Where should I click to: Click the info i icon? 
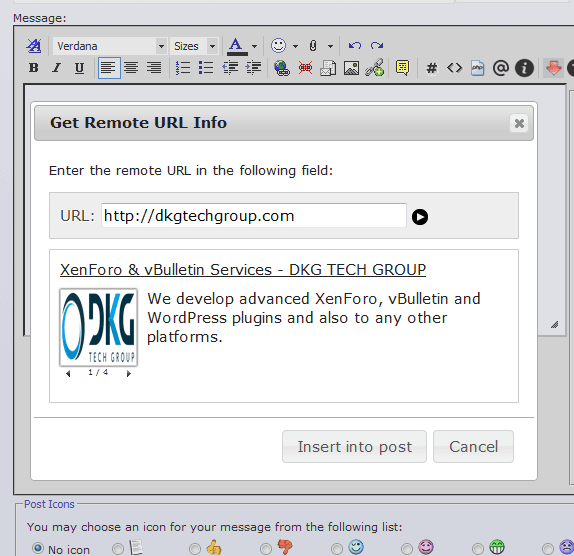coord(524,68)
